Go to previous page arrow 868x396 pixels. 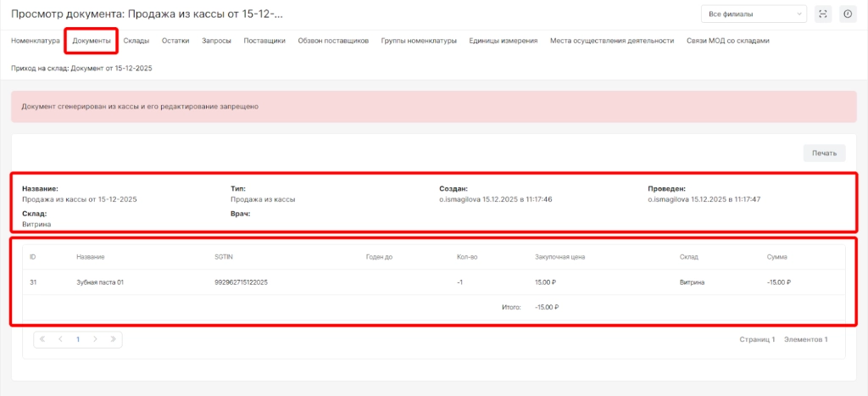click(x=60, y=339)
